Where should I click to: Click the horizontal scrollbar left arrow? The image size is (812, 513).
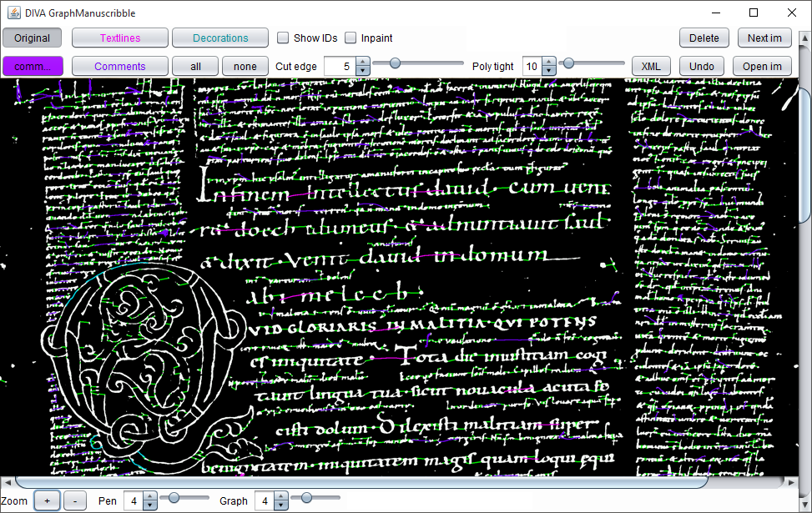tap(8, 482)
